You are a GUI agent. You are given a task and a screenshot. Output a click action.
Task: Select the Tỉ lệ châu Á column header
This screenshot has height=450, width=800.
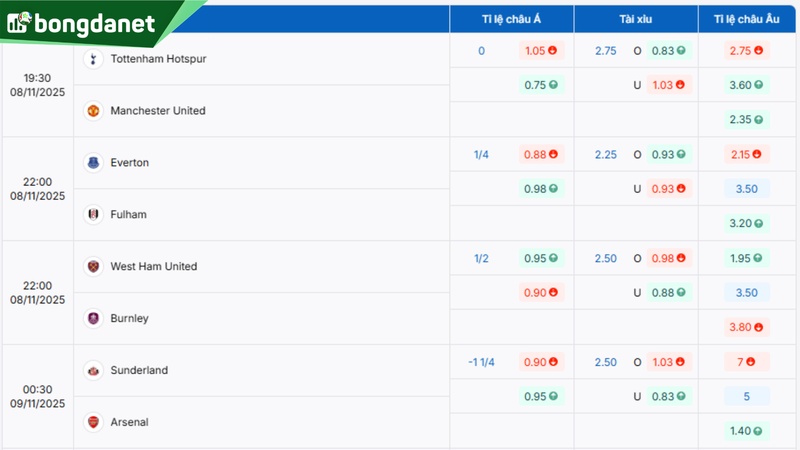tap(511, 19)
